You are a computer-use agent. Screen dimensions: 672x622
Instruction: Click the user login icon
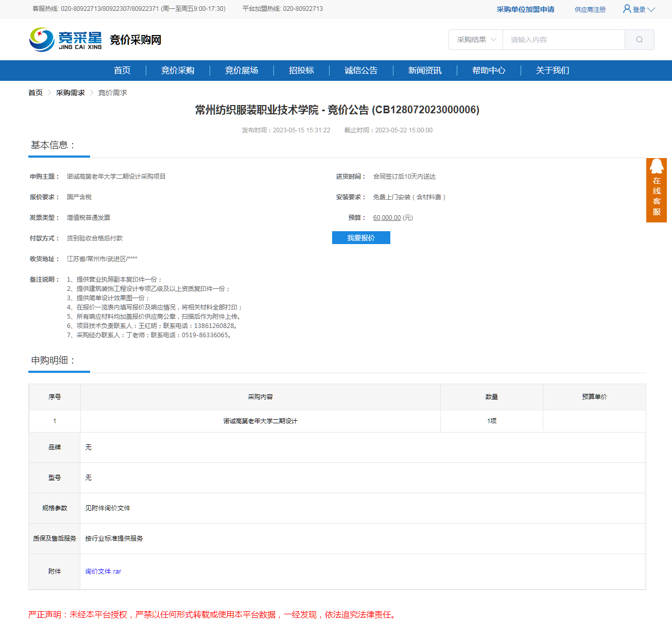pyautogui.click(x=627, y=9)
